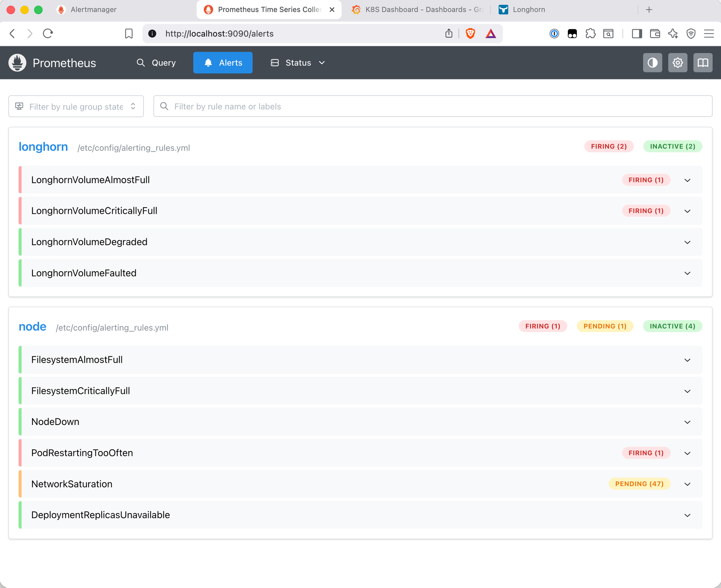This screenshot has height=588, width=721.
Task: Expand the DeploymentReplicasUnavailable rule chevron
Action: click(687, 515)
